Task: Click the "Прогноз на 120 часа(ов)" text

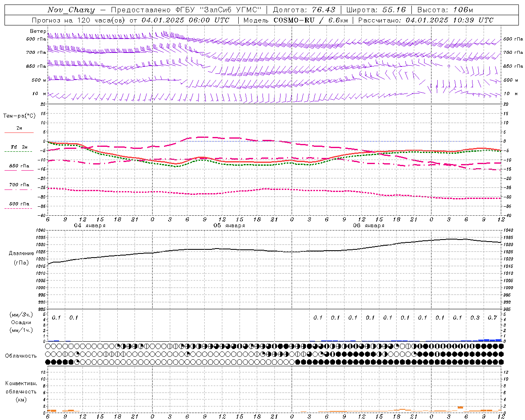Action: [78, 20]
